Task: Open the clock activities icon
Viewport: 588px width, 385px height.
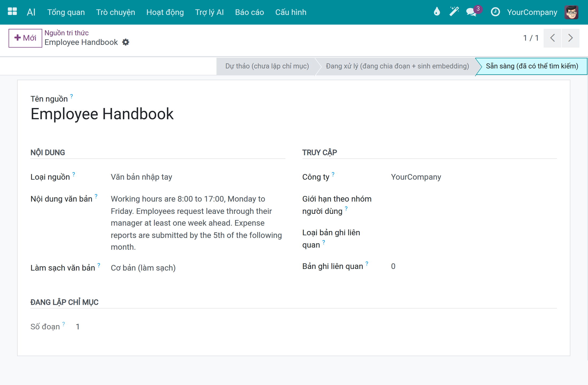Action: pos(495,12)
